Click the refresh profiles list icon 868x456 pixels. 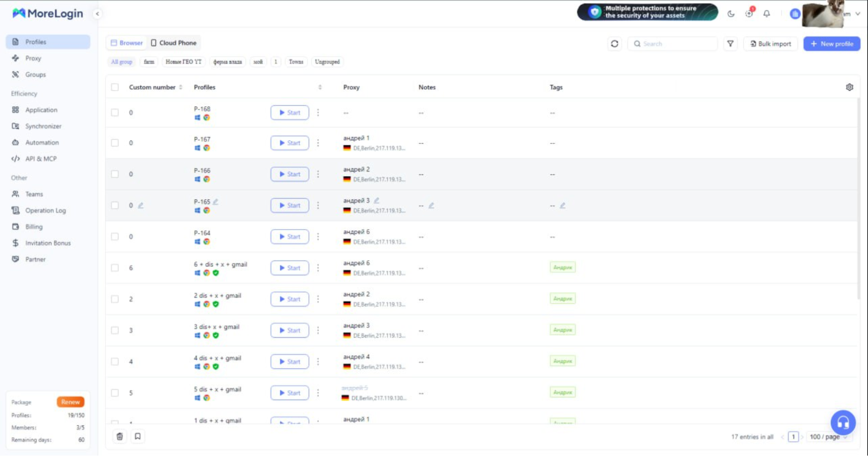tap(614, 44)
